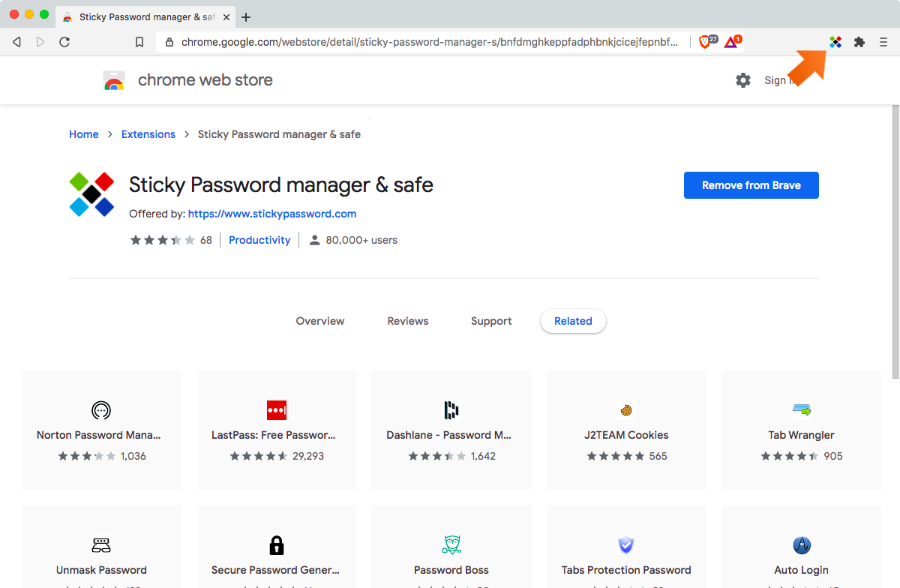
Task: Open the Productivity category link
Action: coord(259,240)
